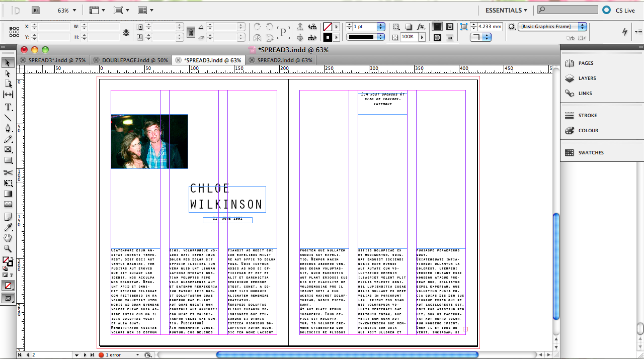Activate the Gradient Swatch tool
644x359 pixels.
point(8,194)
